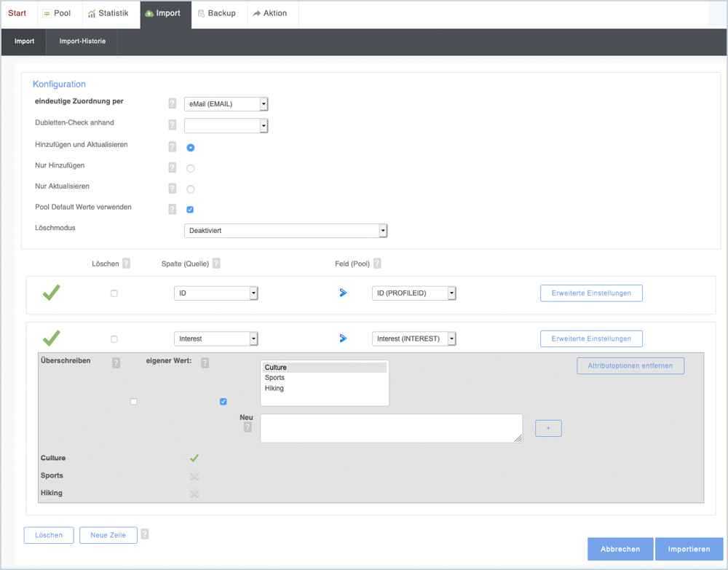Click the Importieren button
The width and height of the screenshot is (728, 570).
(689, 549)
